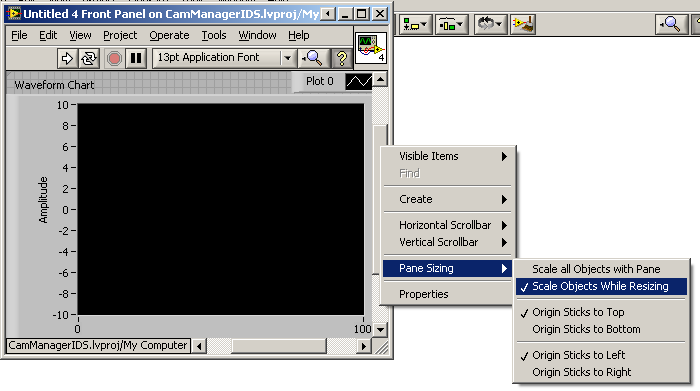The height and width of the screenshot is (391, 700).
Task: Expand the Horizontal Scrollbar submenu
Action: pos(447,225)
